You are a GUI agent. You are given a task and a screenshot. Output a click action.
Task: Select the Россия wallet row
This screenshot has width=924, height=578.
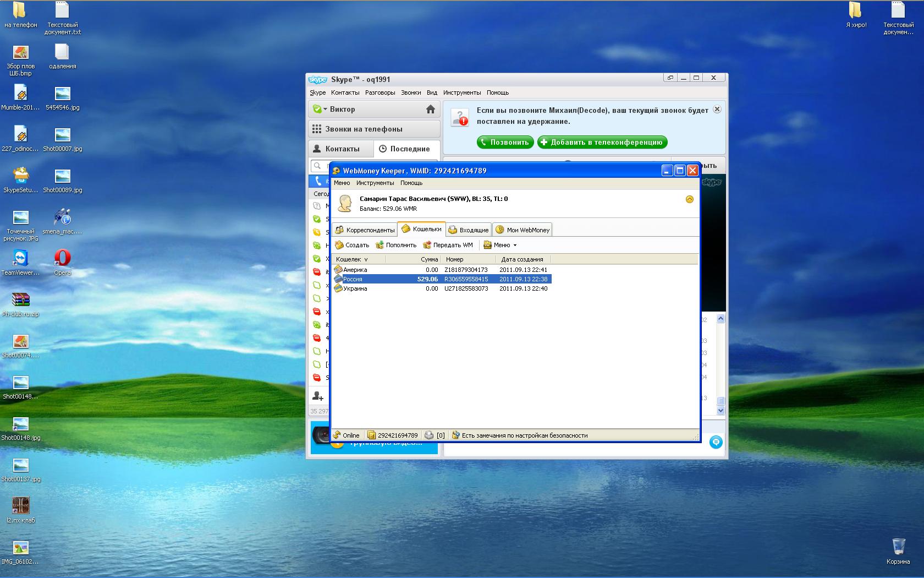(x=441, y=279)
